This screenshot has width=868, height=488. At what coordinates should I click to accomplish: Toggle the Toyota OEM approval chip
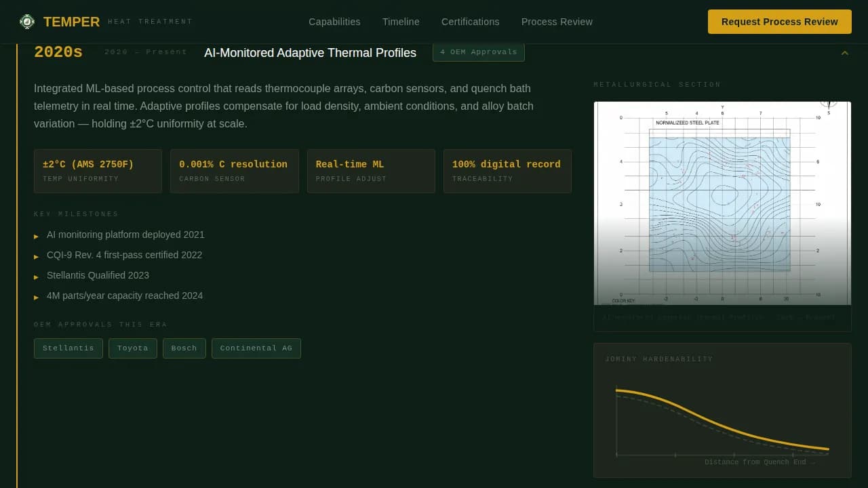(133, 348)
